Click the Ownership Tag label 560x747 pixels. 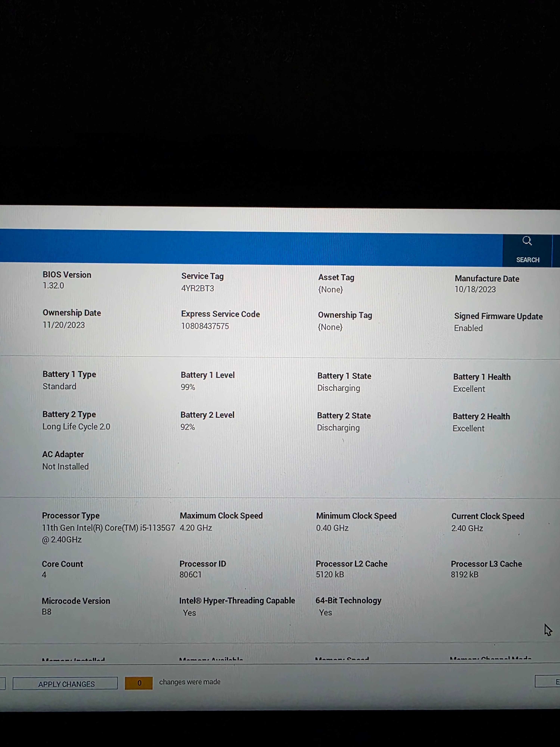pyautogui.click(x=345, y=315)
